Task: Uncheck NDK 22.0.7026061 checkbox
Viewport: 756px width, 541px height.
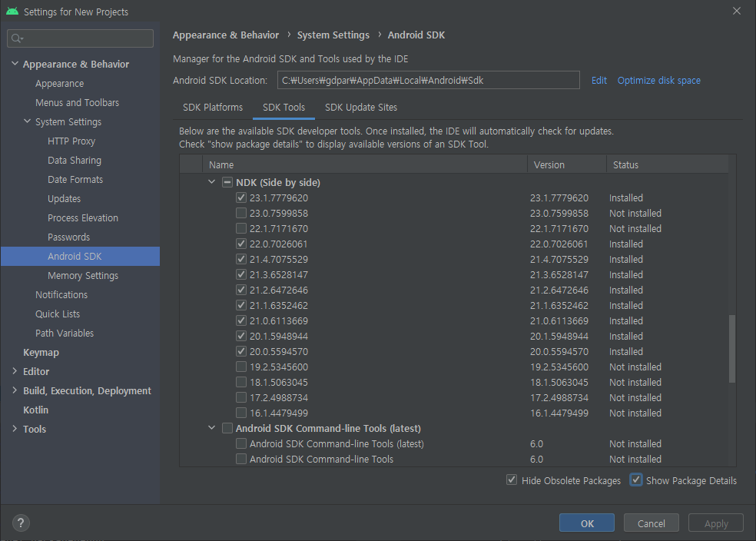Action: pyautogui.click(x=241, y=244)
